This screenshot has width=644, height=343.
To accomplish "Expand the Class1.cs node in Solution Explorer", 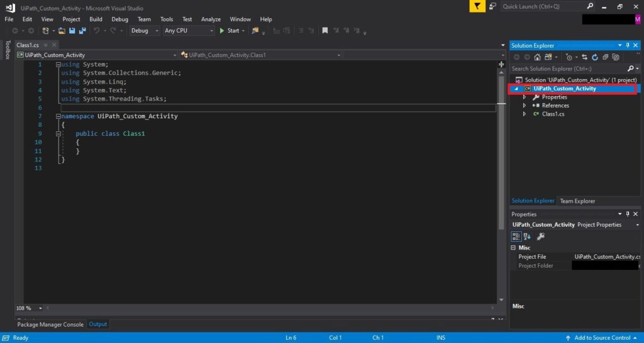I will tap(524, 114).
